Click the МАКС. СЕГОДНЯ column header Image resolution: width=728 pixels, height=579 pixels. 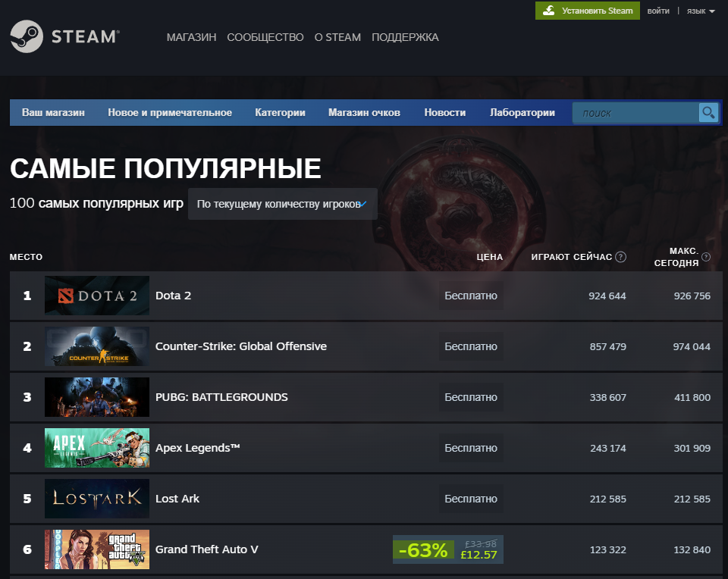tap(676, 257)
